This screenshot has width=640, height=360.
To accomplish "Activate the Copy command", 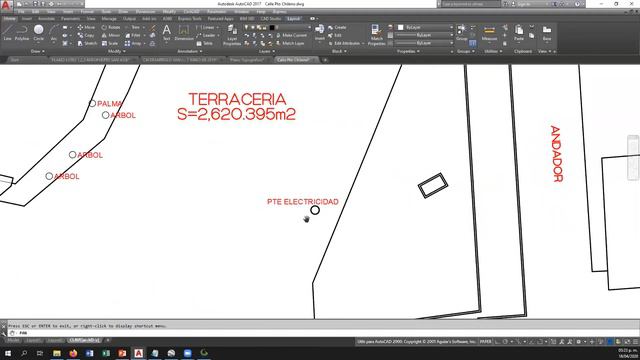I will [x=86, y=36].
